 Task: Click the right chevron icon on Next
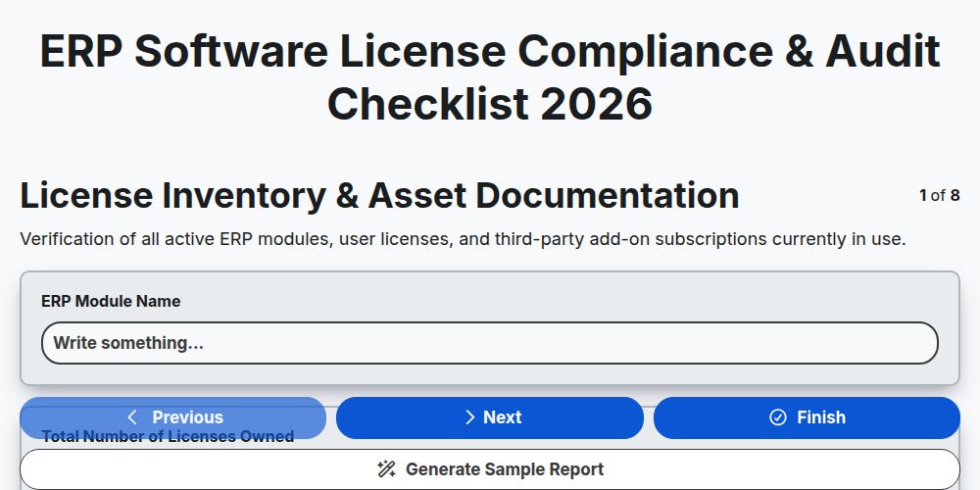[470, 417]
